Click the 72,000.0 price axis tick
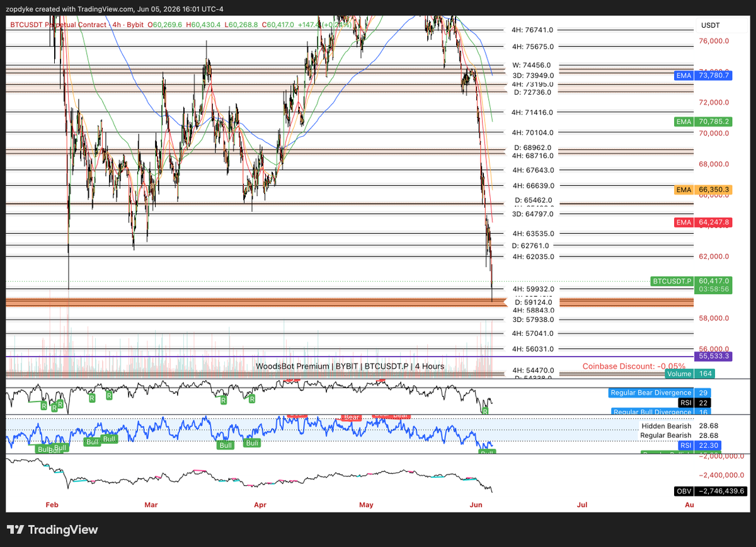This screenshot has width=756, height=547. [715, 102]
